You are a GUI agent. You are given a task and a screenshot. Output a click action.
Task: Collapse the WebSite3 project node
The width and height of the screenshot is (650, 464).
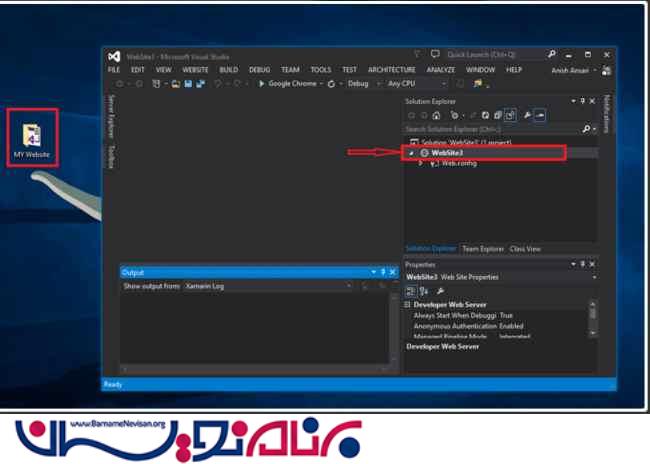point(411,153)
